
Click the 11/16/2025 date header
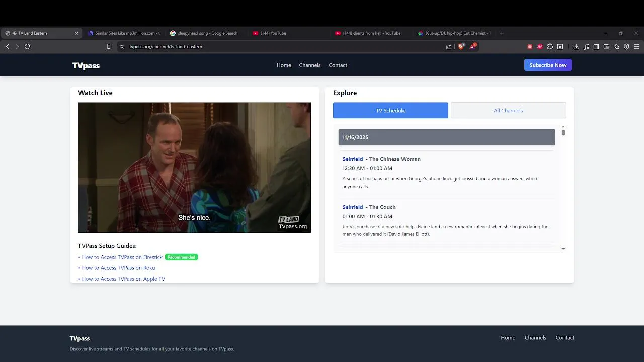(447, 137)
